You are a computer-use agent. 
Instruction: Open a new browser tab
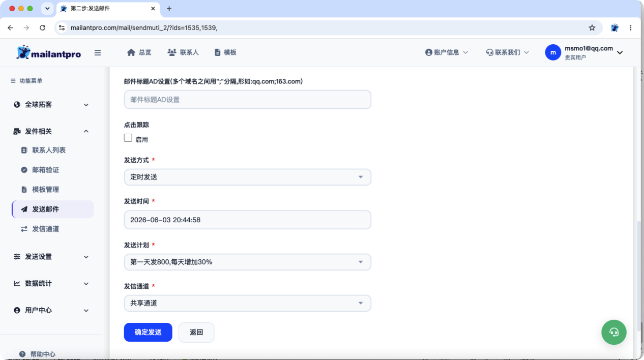point(169,9)
